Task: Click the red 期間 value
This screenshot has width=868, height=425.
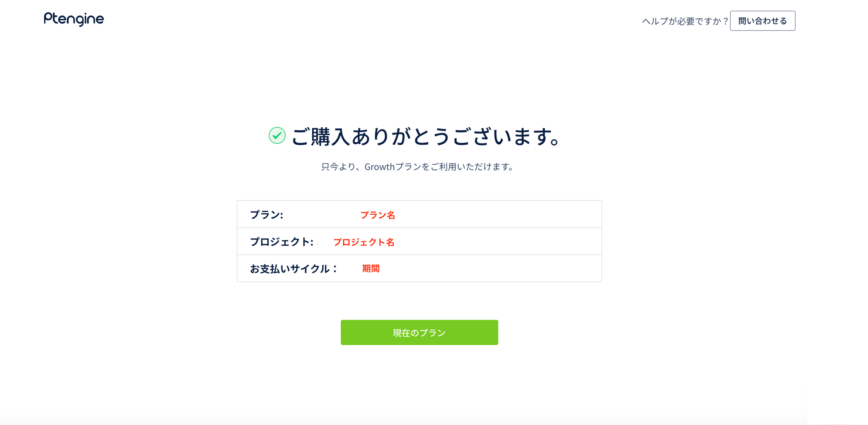Action: [x=371, y=269]
